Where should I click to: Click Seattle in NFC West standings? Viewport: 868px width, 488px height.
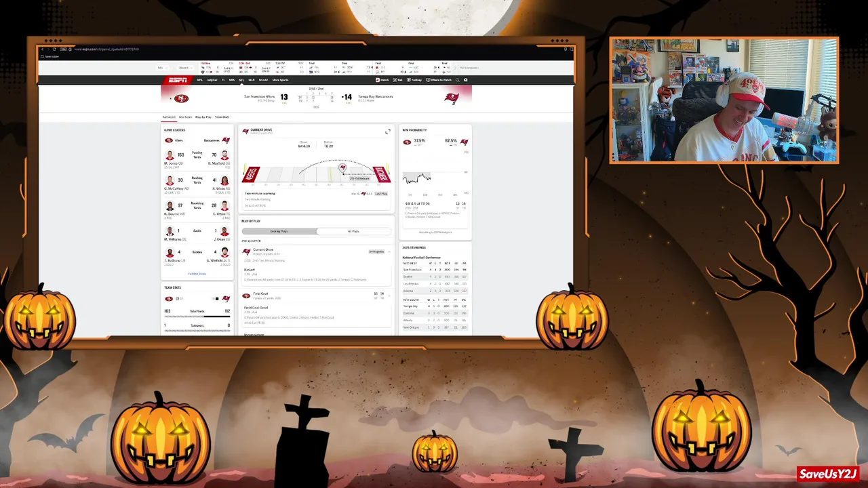[x=408, y=277]
